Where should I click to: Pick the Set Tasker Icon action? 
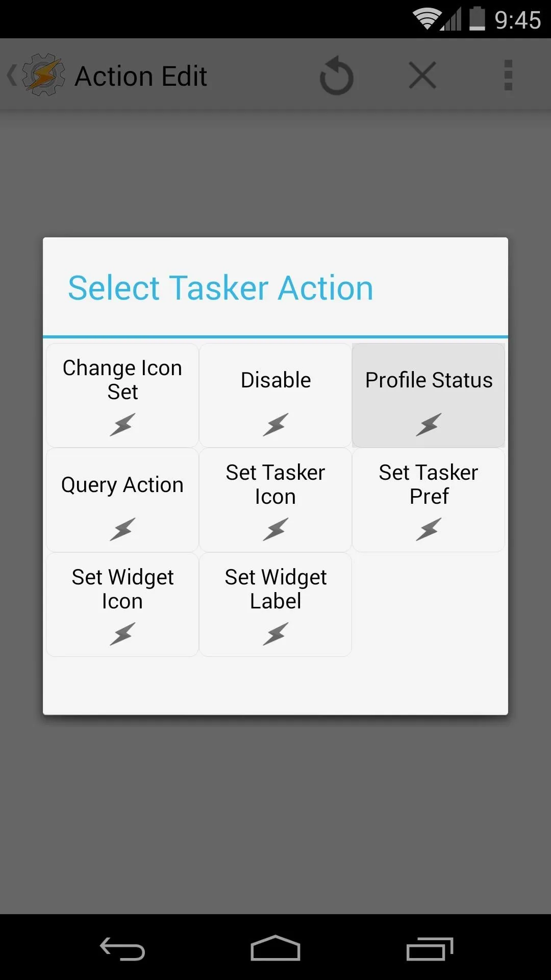tap(275, 500)
